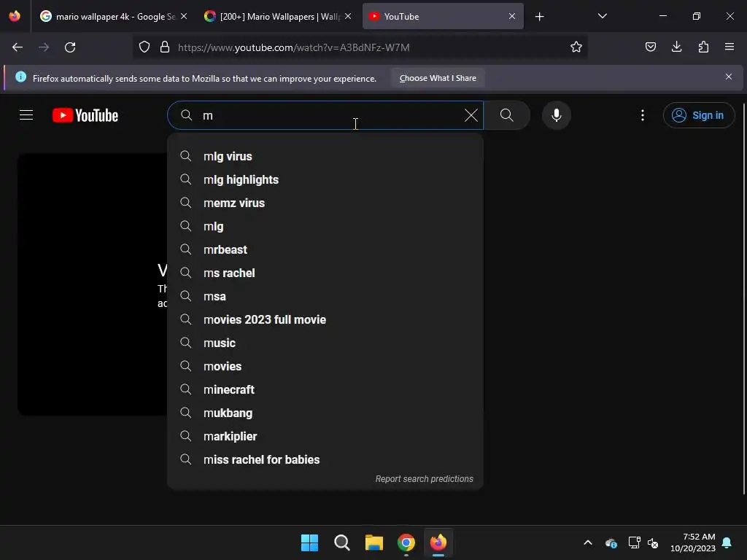Click the page vertical scrollbar

(744, 299)
